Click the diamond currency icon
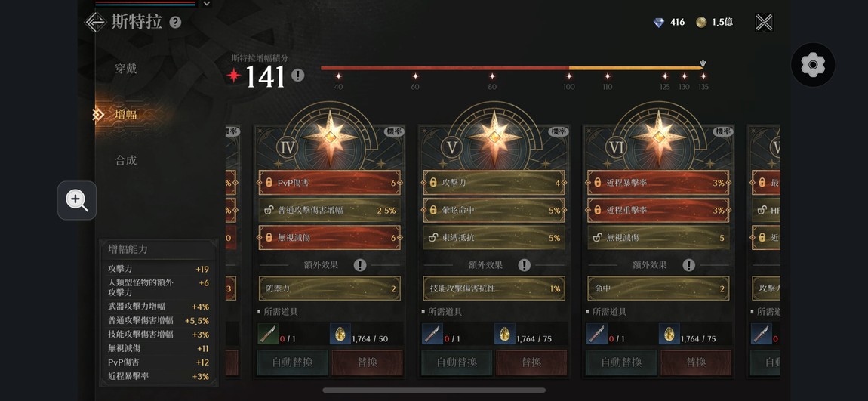868x401 pixels. click(x=659, y=23)
